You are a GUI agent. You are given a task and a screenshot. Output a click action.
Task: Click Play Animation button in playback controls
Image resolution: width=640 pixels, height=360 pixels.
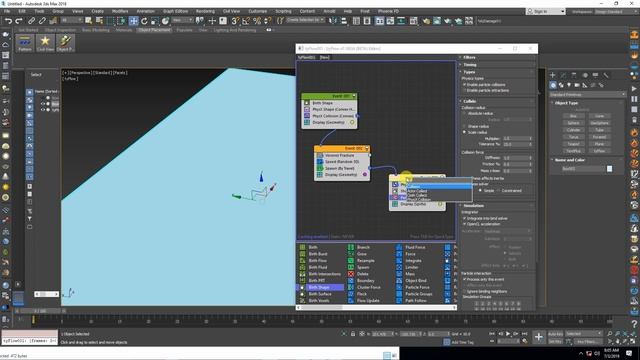pos(508,334)
